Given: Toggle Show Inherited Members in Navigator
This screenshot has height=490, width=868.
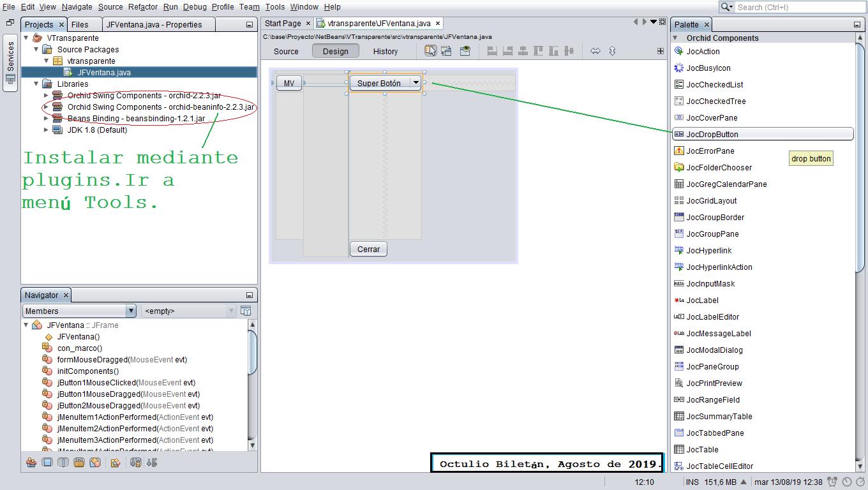Looking at the screenshot, I should click(31, 463).
